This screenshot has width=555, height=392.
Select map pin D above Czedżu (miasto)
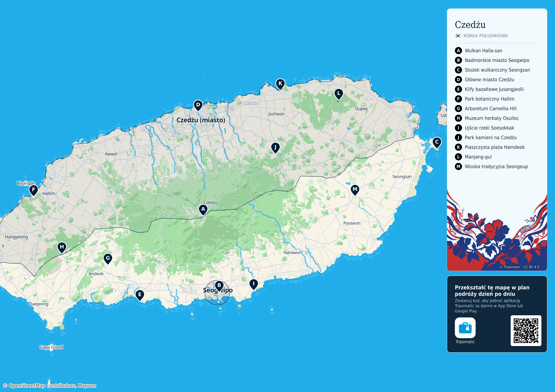tap(198, 106)
